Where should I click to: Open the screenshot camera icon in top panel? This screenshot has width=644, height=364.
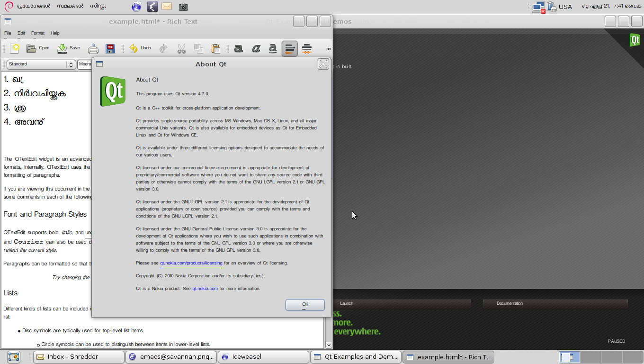pyautogui.click(x=183, y=7)
